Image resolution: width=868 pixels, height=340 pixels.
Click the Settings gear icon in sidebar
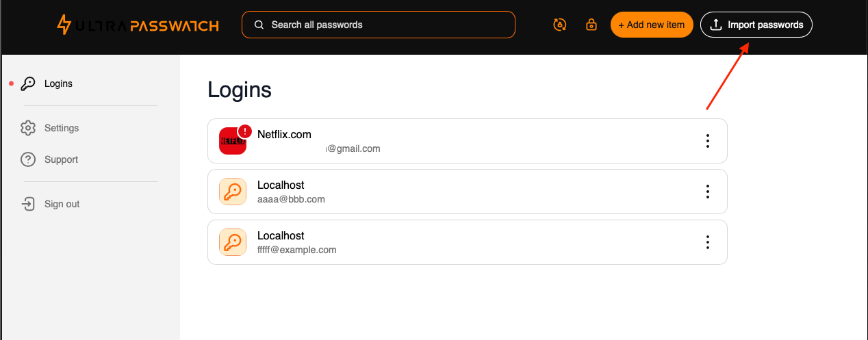tap(28, 128)
